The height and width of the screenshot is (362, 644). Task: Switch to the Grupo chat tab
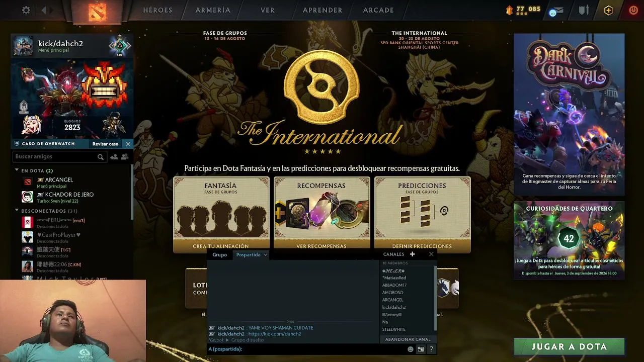point(219,255)
